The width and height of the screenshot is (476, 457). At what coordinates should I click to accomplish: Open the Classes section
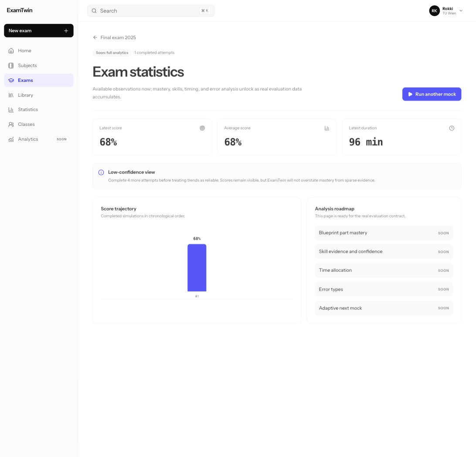(x=38, y=125)
